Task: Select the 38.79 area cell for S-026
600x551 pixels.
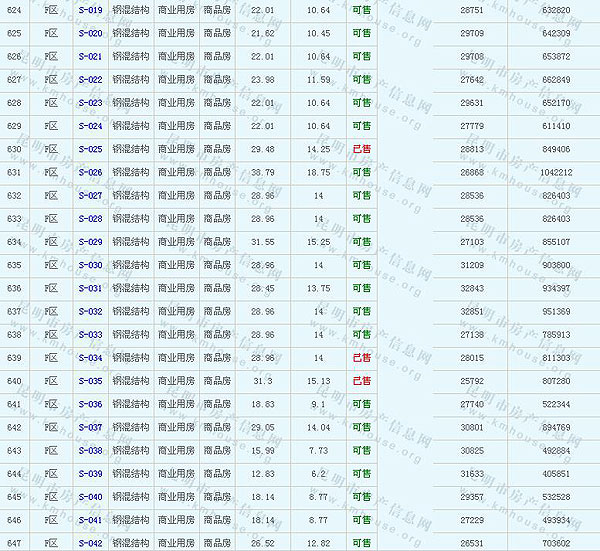Action: (263, 172)
